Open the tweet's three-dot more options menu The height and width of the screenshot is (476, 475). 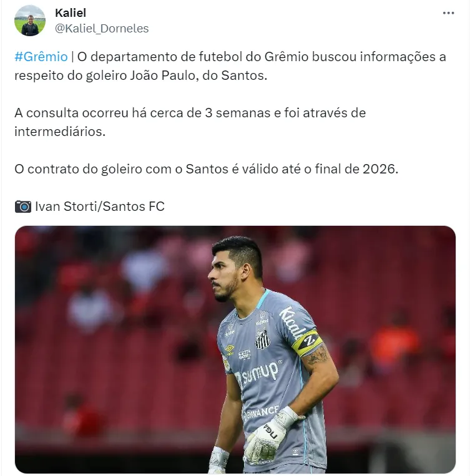click(x=448, y=13)
